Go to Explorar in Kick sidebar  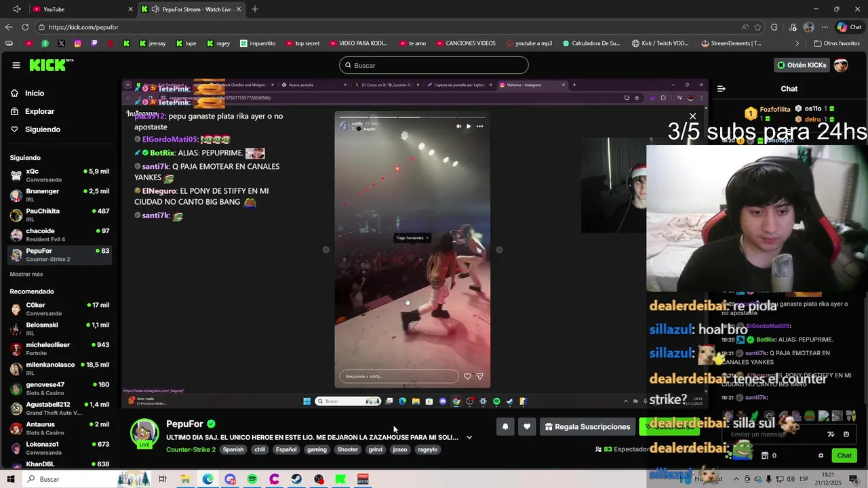click(x=39, y=111)
